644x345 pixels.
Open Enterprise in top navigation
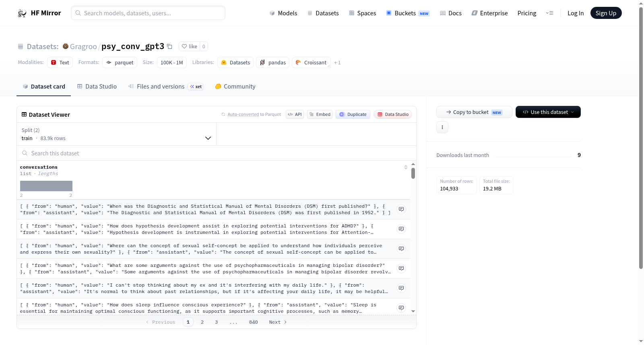(x=489, y=13)
